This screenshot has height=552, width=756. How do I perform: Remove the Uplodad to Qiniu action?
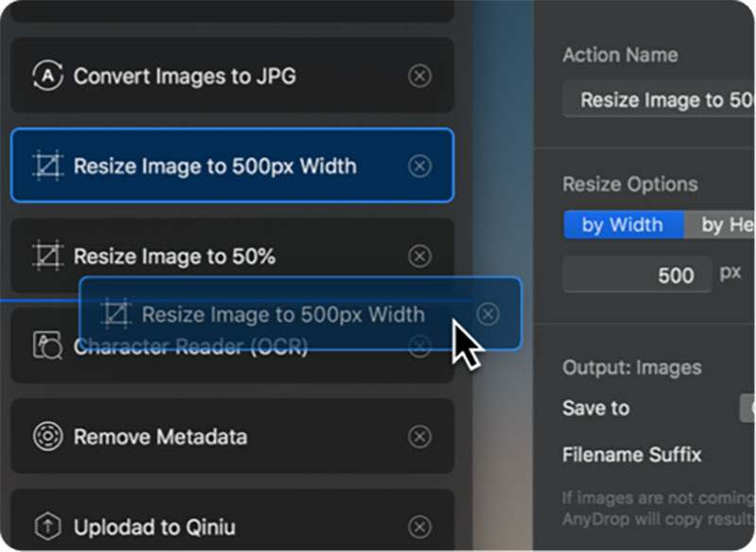click(420, 526)
